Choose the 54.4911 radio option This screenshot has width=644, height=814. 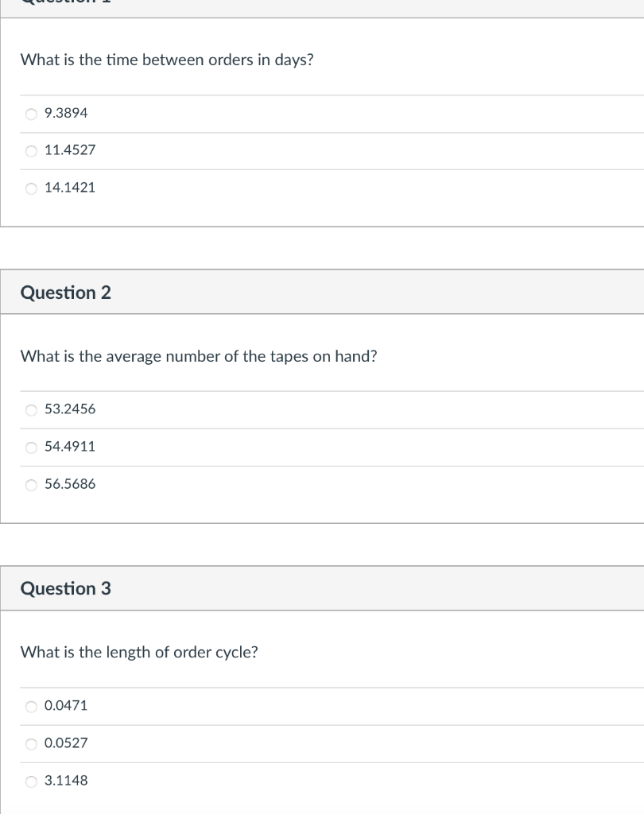[x=32, y=448]
